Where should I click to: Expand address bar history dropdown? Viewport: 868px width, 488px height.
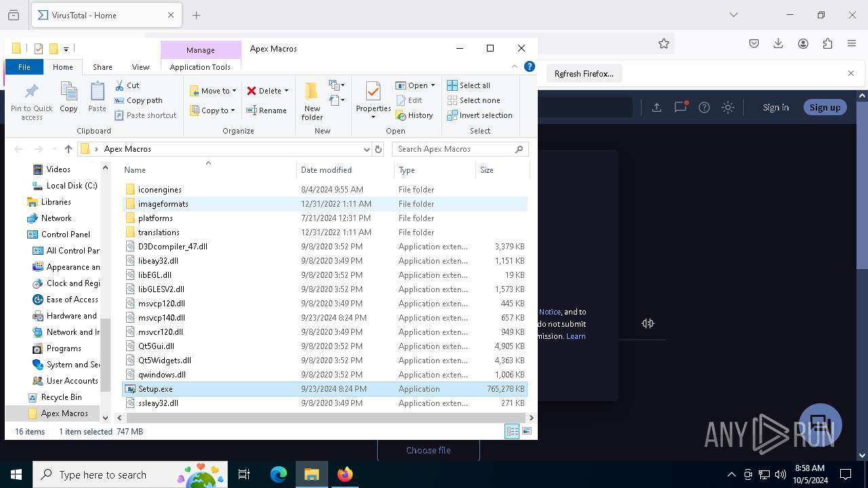click(x=366, y=149)
